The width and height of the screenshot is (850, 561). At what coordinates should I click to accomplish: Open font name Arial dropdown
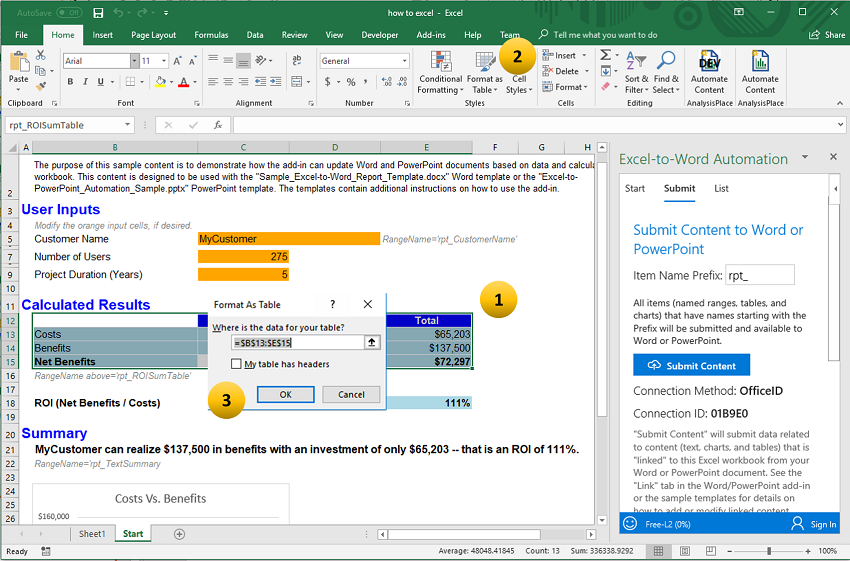pos(134,61)
